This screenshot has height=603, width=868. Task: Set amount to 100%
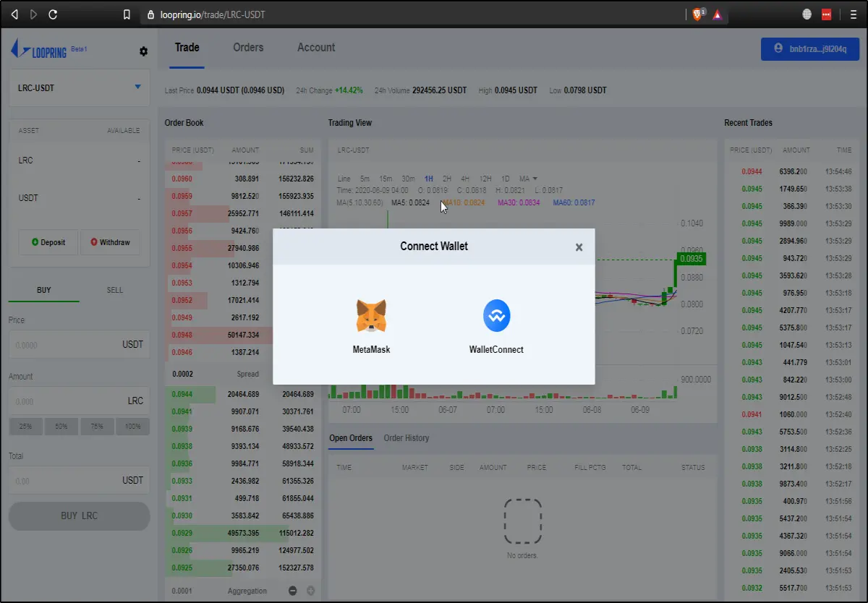tap(132, 427)
